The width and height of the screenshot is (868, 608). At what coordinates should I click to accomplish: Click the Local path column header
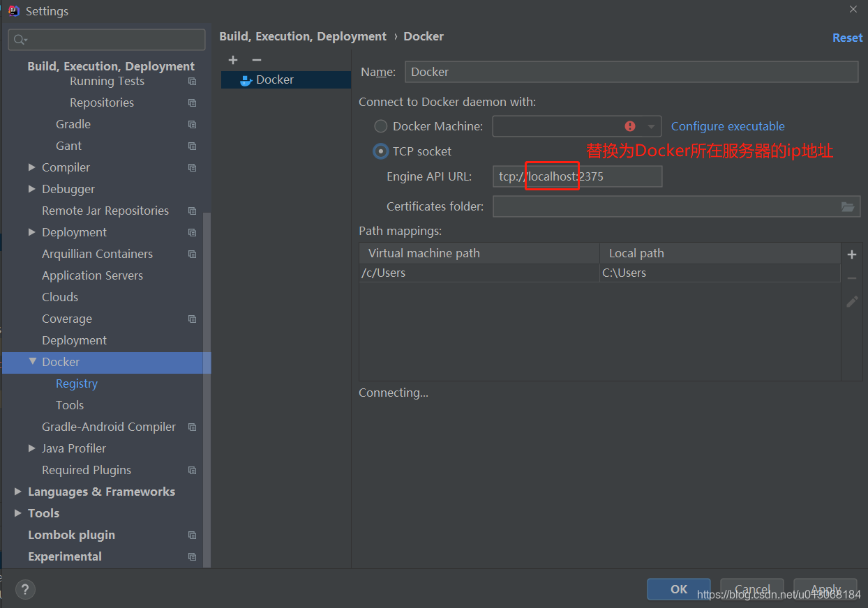click(720, 253)
